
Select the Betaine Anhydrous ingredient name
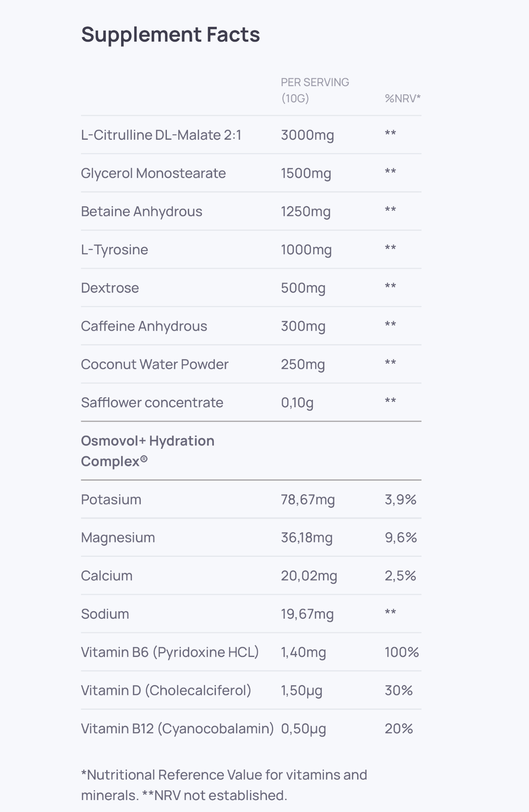pyautogui.click(x=141, y=211)
